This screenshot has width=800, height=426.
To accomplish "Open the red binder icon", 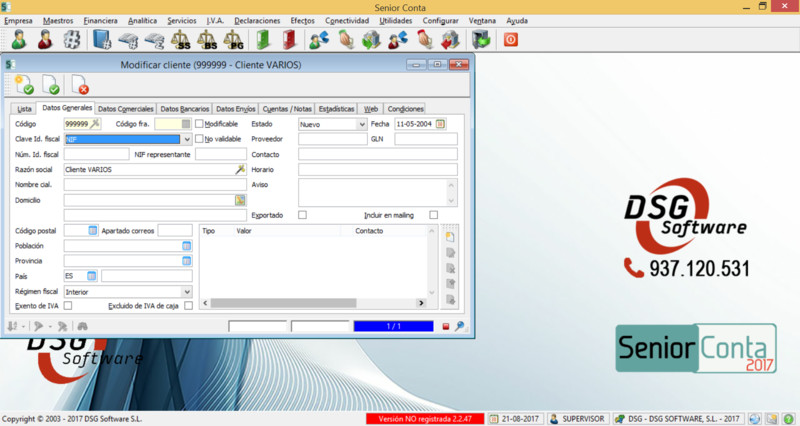I will pyautogui.click(x=289, y=40).
